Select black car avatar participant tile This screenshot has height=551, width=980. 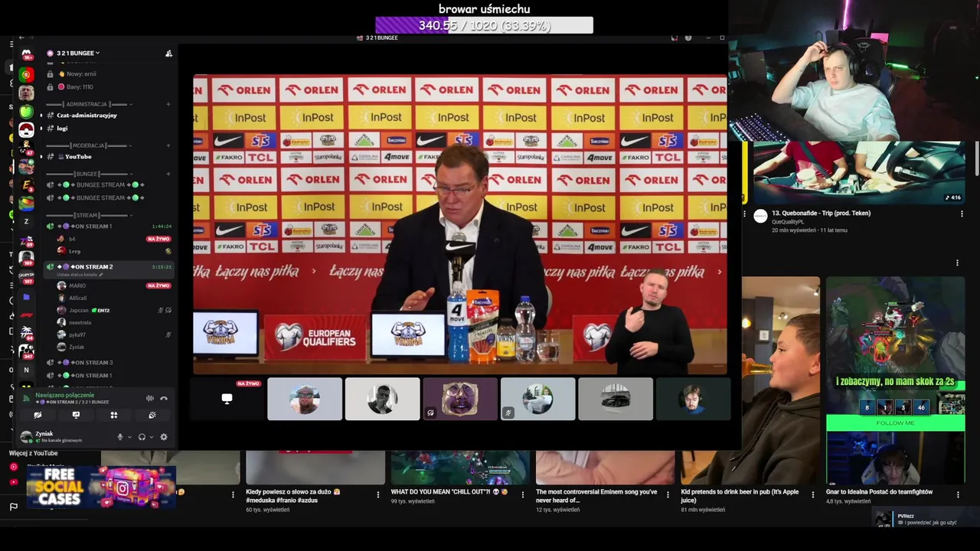[616, 399]
